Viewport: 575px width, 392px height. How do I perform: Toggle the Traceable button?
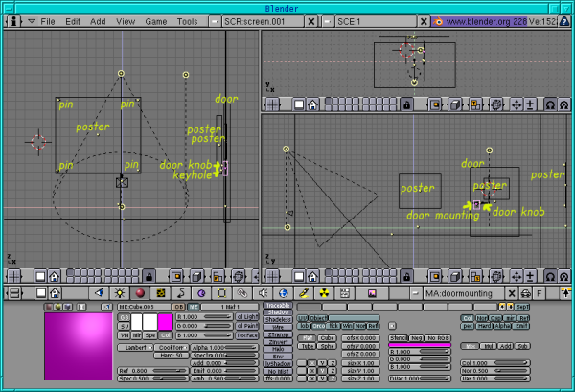tap(278, 305)
